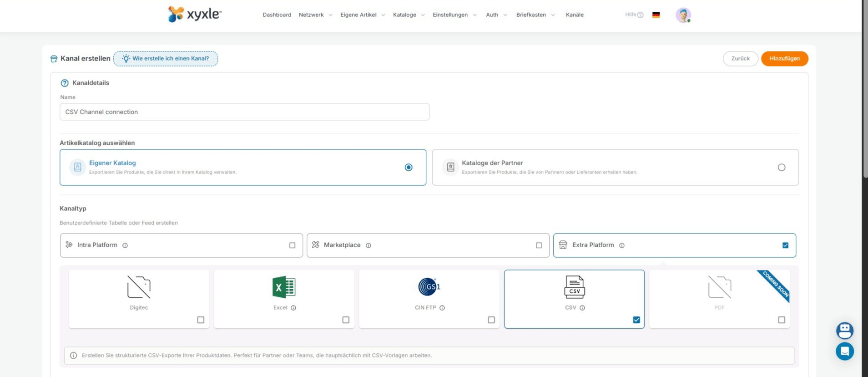The image size is (868, 377).
Task: Click the orange Hinzufügen button
Action: [x=784, y=59]
